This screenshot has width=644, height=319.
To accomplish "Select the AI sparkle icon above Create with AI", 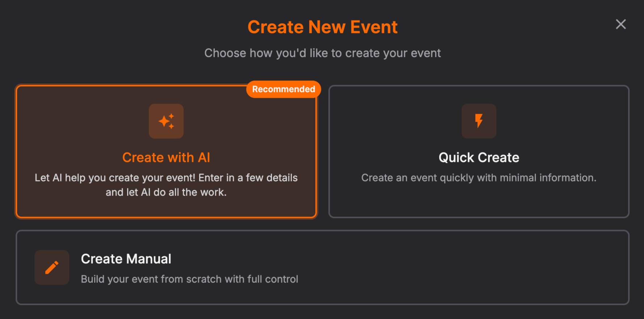I will pos(166,121).
